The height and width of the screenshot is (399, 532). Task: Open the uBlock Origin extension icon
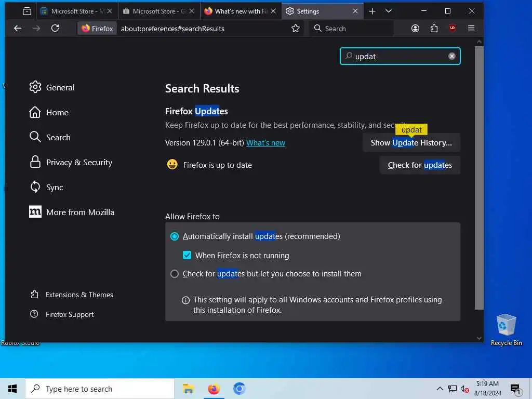coord(453,28)
